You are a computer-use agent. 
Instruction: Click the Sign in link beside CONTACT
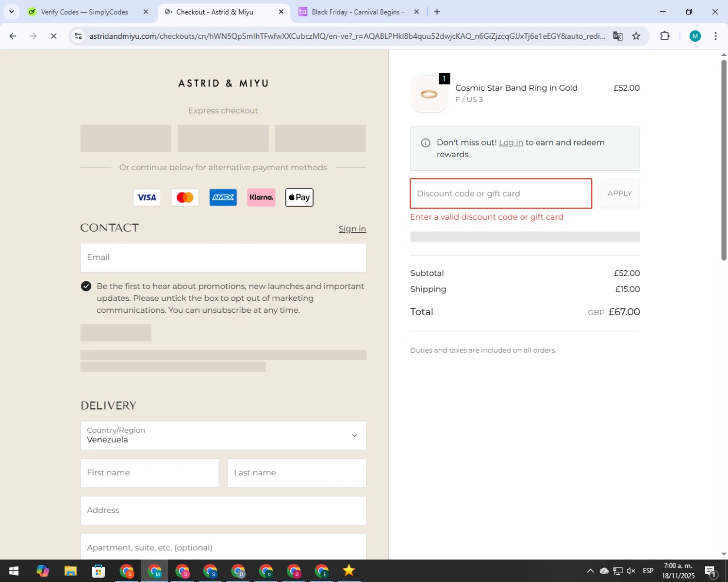(x=352, y=229)
